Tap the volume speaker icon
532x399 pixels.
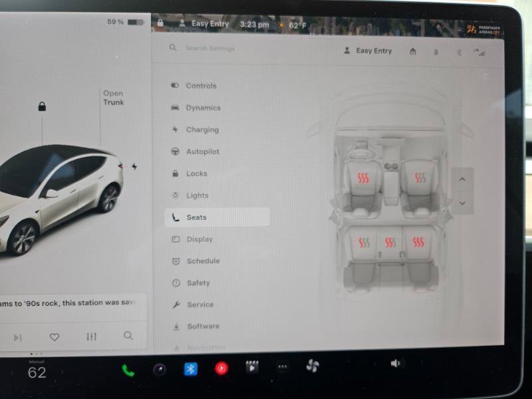click(x=396, y=365)
